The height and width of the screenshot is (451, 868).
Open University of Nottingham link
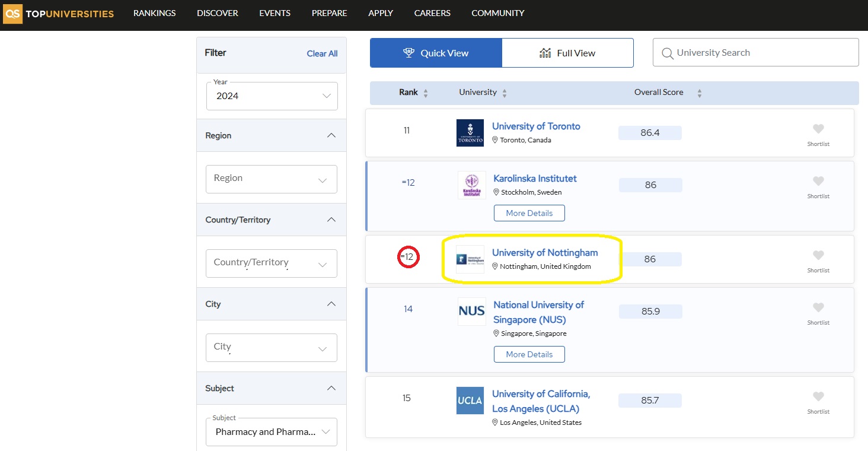(545, 253)
